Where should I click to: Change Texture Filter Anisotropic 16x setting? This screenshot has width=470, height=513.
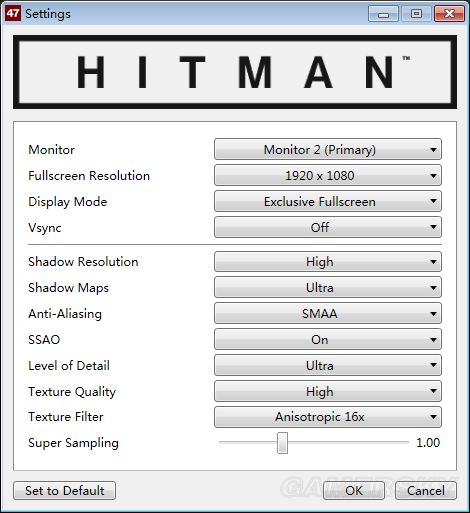point(328,417)
